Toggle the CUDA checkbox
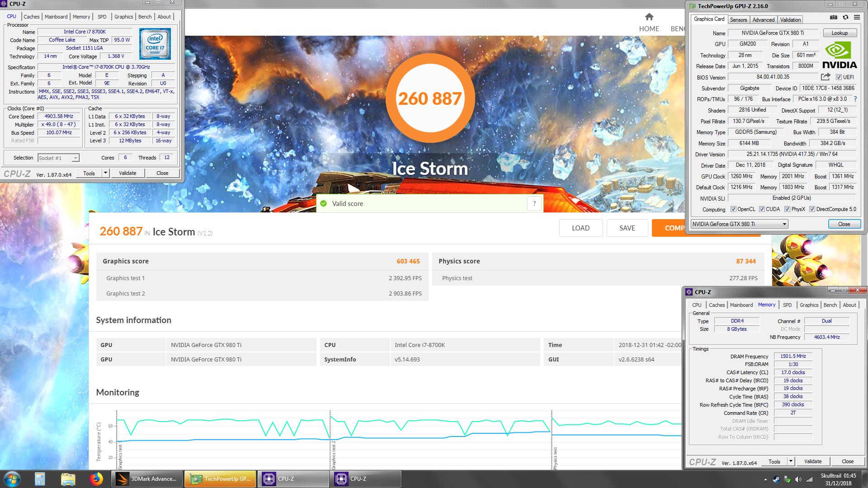Image resolution: width=868 pixels, height=488 pixels. (762, 209)
